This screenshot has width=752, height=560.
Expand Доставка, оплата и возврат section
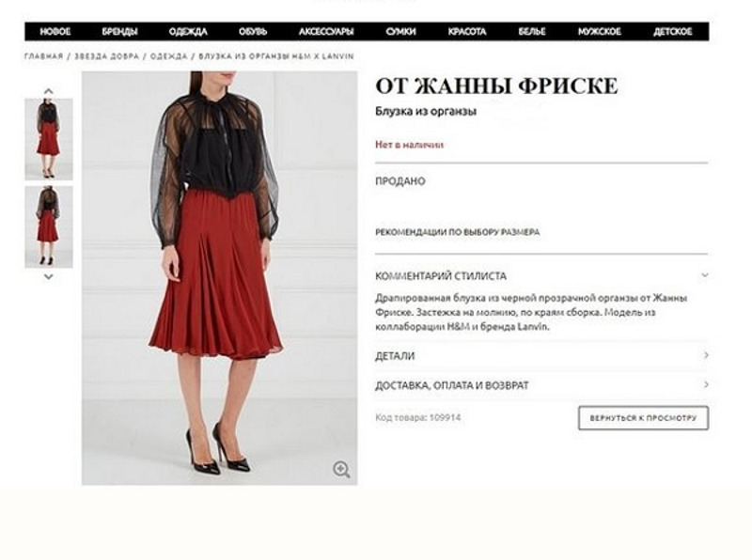[x=541, y=385]
